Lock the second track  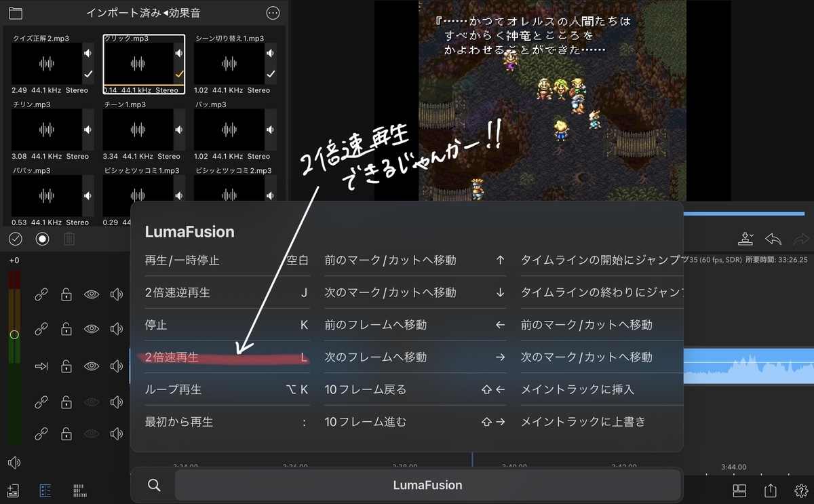tap(66, 329)
